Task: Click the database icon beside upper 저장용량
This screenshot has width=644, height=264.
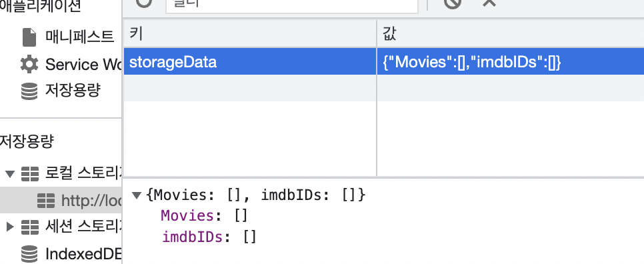Action: [29, 91]
